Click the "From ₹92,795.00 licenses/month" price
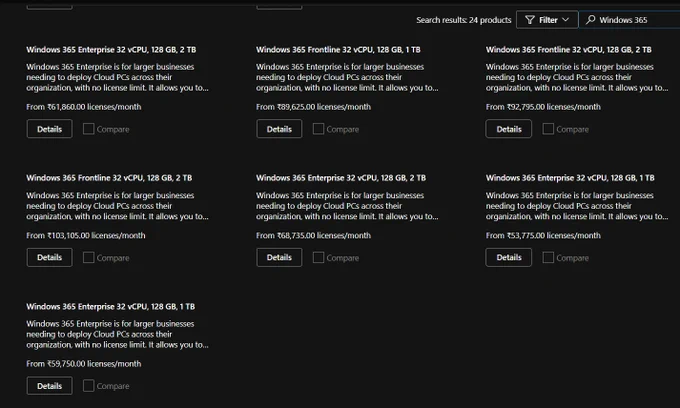The image size is (680, 408). [x=543, y=107]
